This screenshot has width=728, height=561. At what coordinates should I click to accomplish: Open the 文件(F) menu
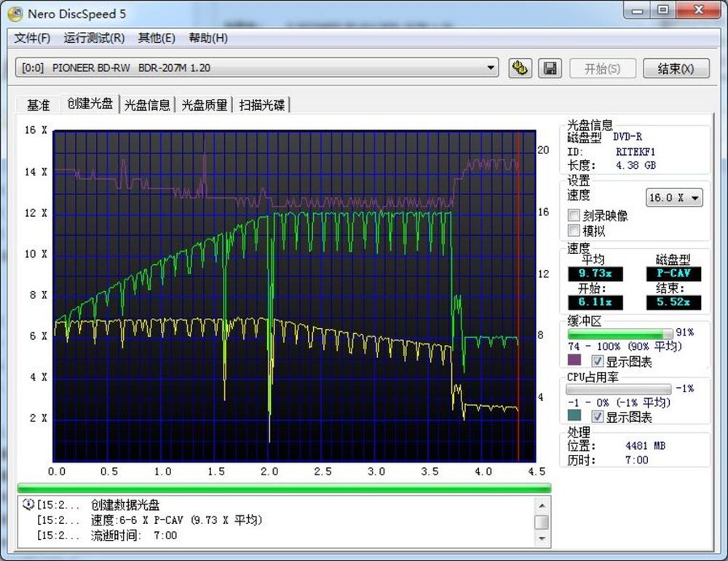pos(32,38)
